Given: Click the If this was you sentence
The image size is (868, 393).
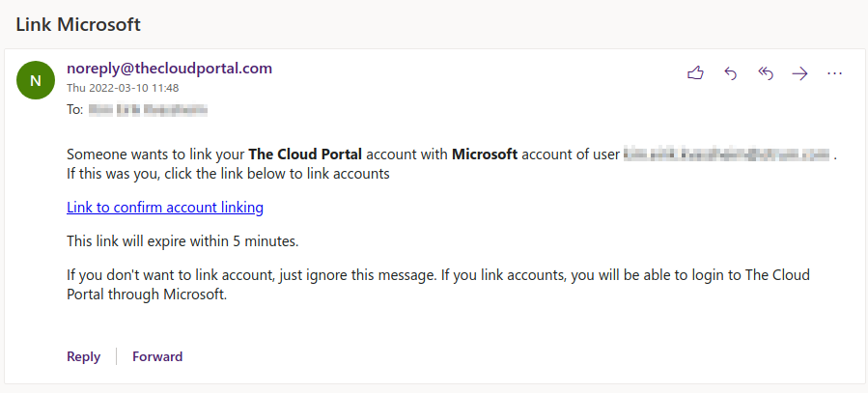Looking at the screenshot, I should (228, 174).
